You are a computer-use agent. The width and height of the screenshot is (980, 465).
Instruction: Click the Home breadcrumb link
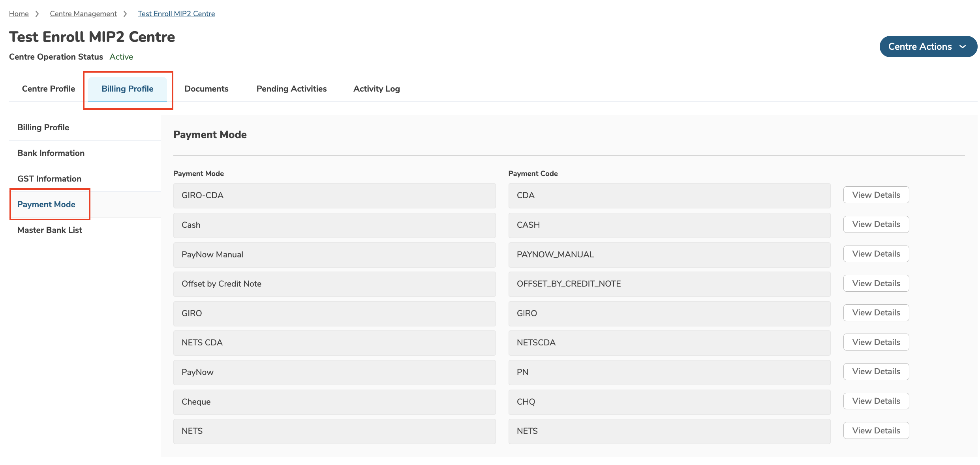[19, 14]
